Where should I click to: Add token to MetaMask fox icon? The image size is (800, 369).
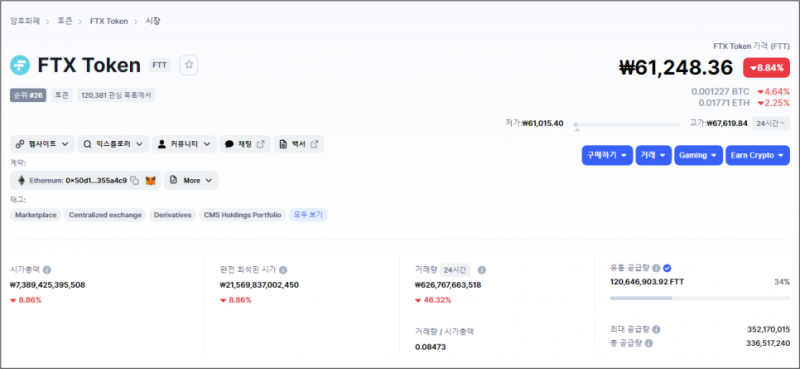[x=151, y=180]
